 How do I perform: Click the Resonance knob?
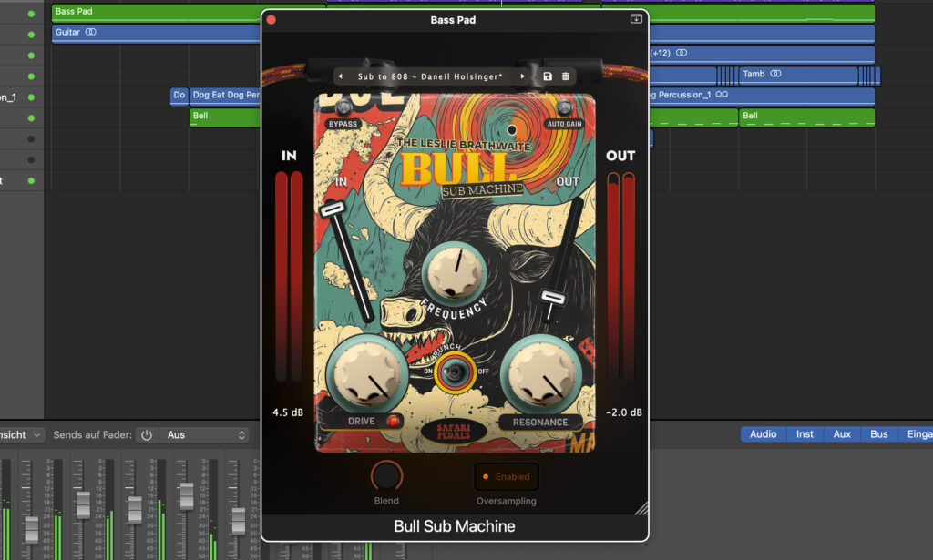tap(540, 374)
